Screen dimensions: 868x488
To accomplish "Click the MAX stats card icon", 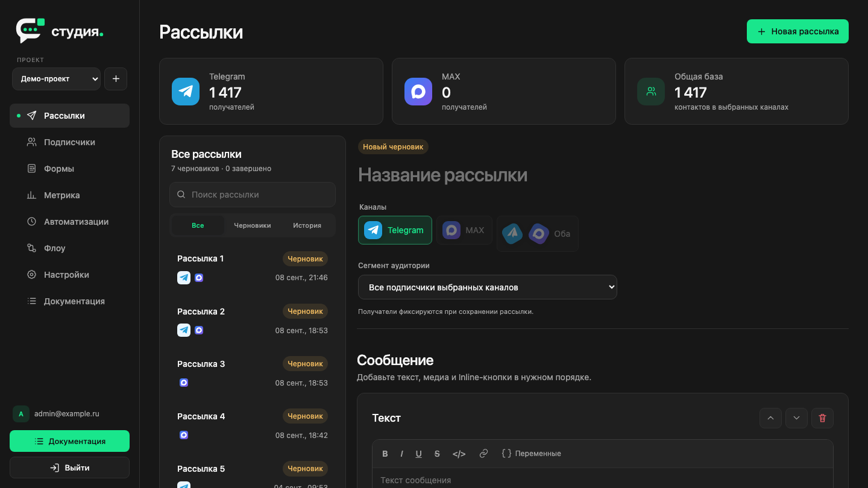I will (x=418, y=92).
